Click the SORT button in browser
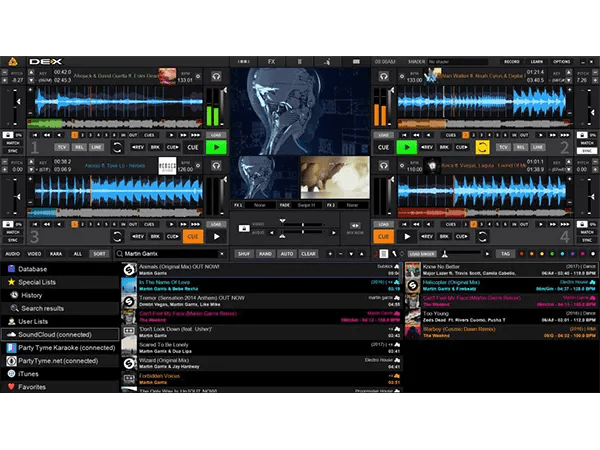600x450 pixels. click(99, 254)
